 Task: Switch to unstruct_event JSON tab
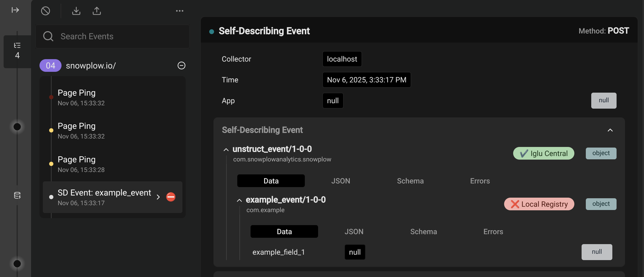341,181
